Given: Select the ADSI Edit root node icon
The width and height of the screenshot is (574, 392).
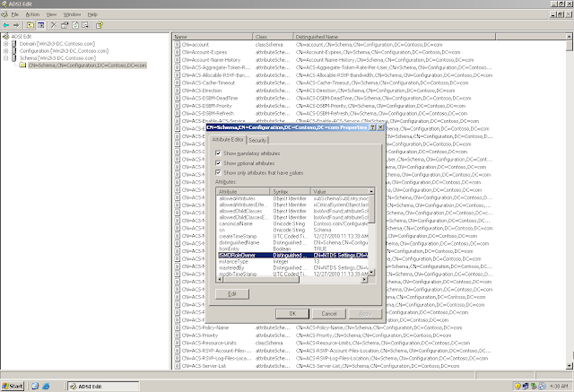Looking at the screenshot, I should 6,36.
